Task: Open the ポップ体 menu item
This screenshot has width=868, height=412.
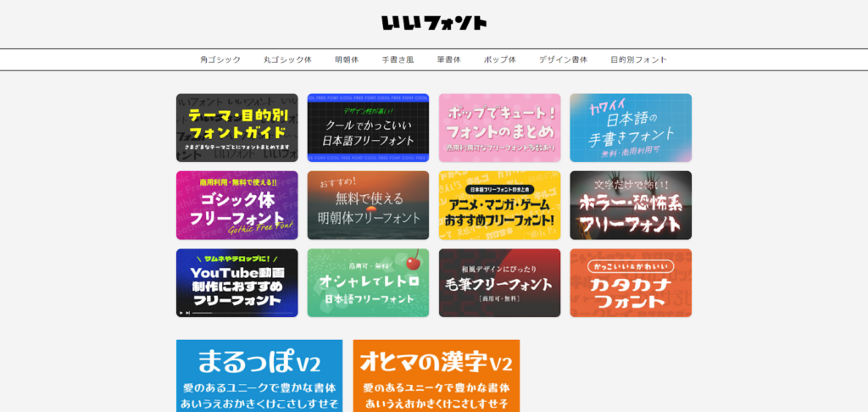Action: point(499,60)
